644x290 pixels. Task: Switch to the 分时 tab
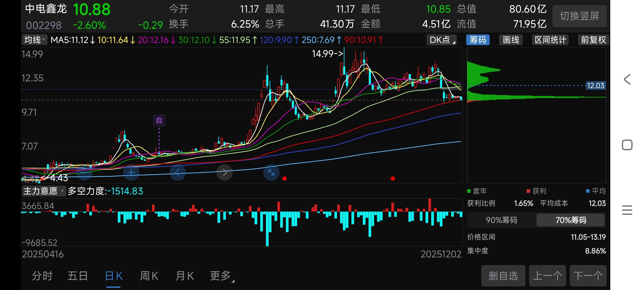[42, 276]
